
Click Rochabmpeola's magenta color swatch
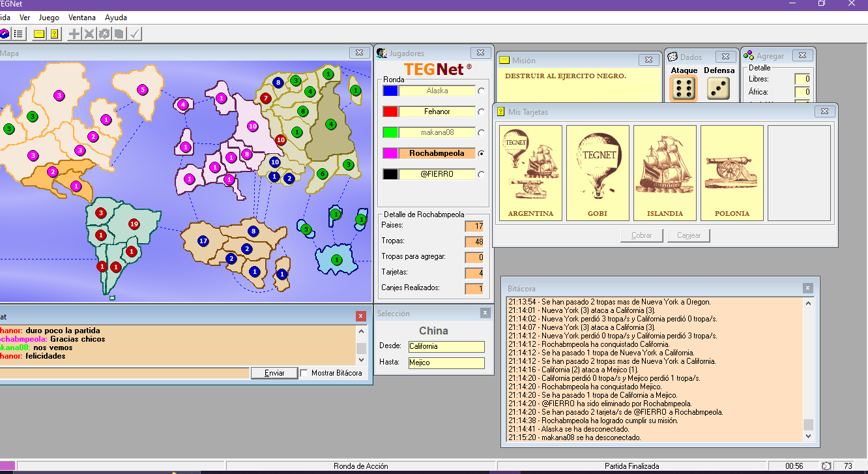tap(390, 154)
